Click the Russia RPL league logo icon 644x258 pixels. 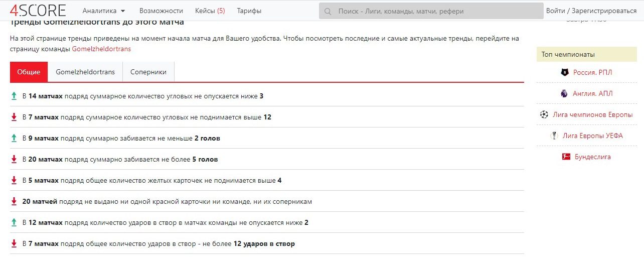click(x=565, y=72)
